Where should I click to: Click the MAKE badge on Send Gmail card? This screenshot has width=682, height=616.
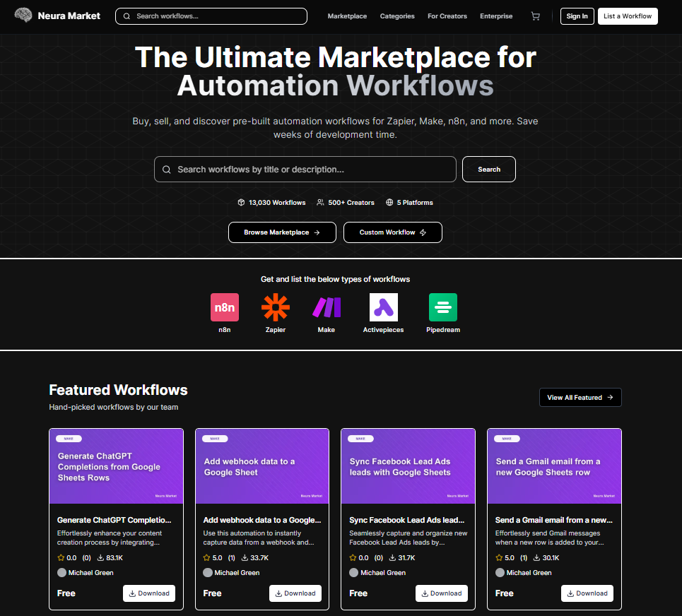(507, 439)
